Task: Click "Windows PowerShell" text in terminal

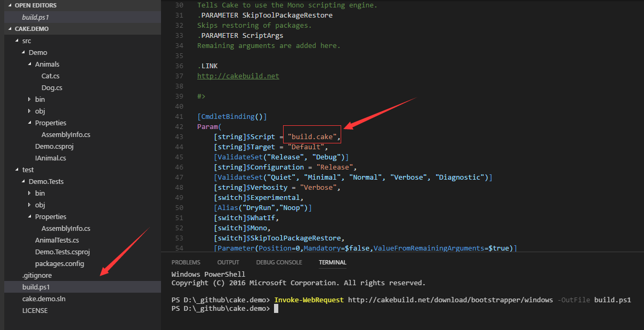Action: (208, 274)
